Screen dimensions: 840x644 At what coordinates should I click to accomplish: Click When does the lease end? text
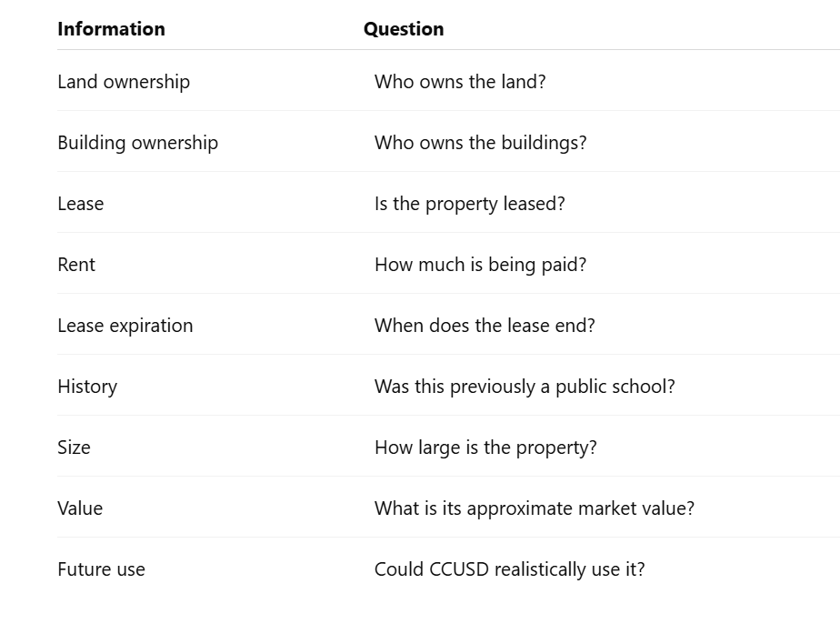[x=485, y=326]
